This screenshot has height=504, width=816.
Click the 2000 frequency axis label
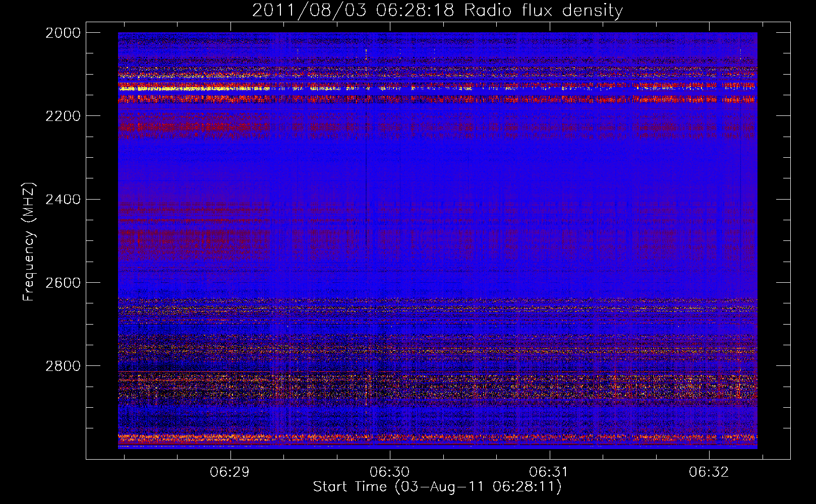point(63,33)
